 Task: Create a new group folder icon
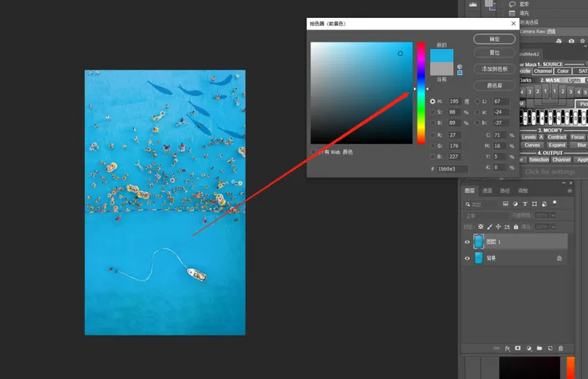coord(539,348)
